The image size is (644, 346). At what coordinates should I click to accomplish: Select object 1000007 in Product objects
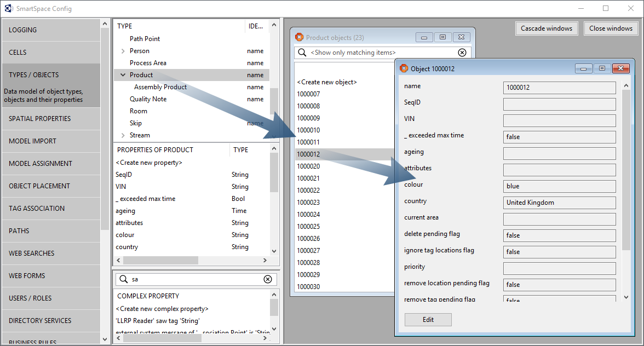(308, 94)
